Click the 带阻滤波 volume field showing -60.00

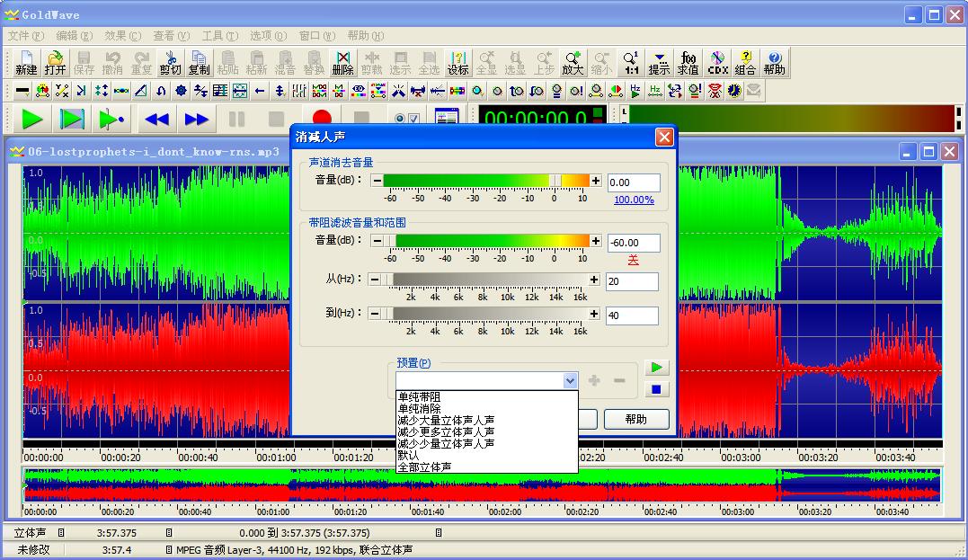[x=634, y=243]
